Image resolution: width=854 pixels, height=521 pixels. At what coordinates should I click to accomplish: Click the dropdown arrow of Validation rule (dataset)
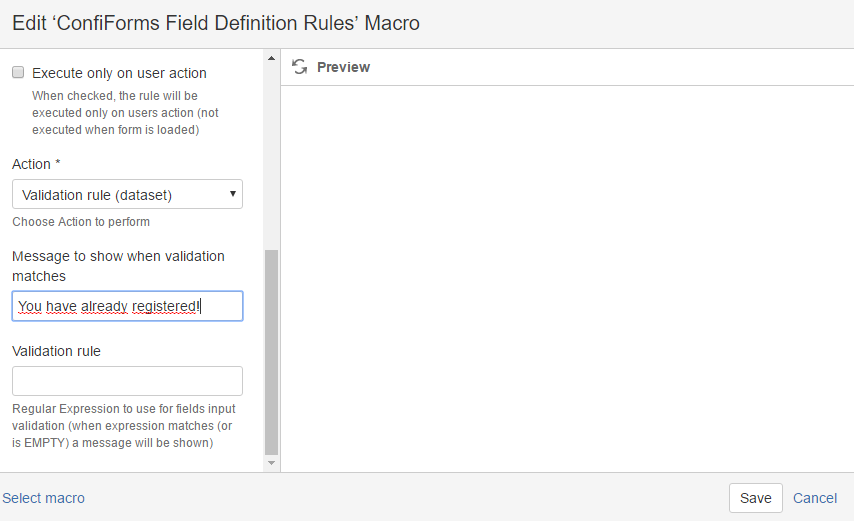[233, 194]
